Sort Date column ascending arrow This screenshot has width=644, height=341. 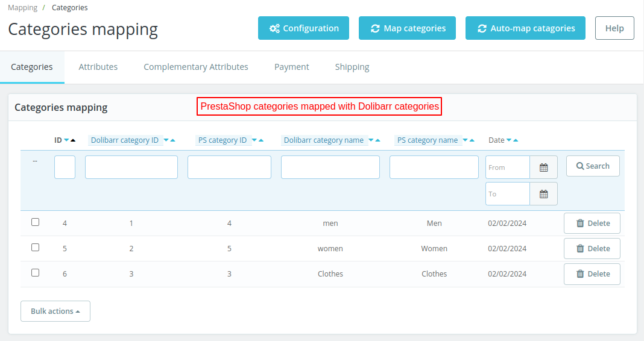[516, 140]
